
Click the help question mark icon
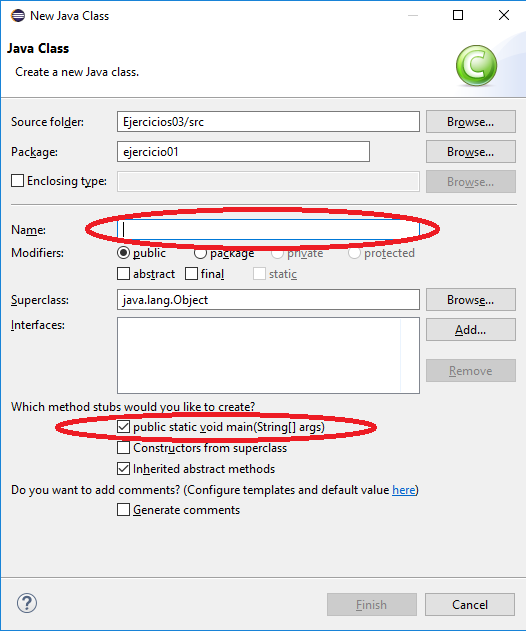pyautogui.click(x=27, y=603)
